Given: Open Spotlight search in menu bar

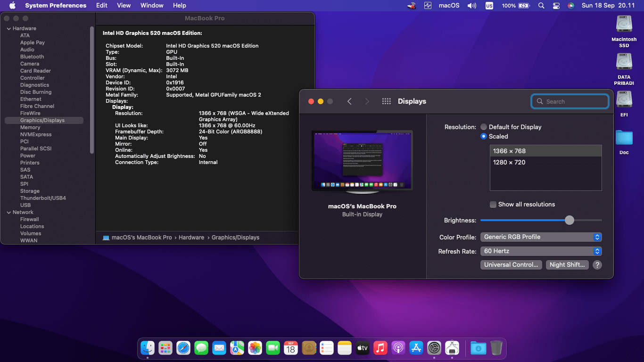Looking at the screenshot, I should point(541,6).
